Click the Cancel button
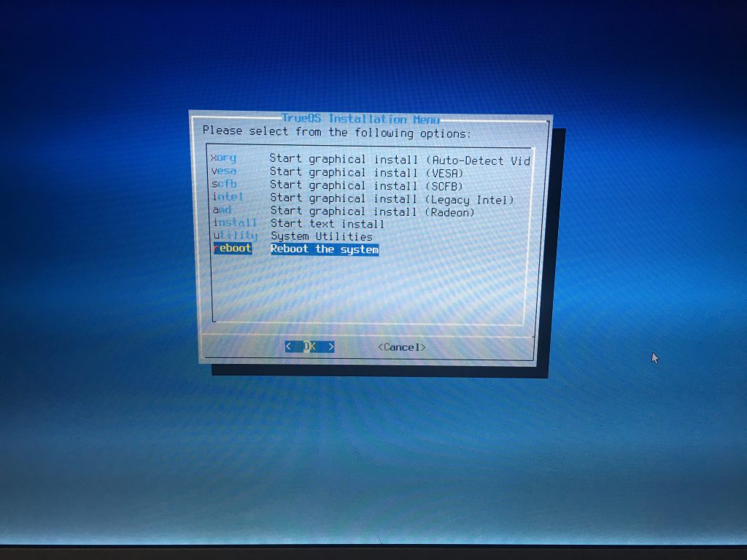This screenshot has height=560, width=747. (402, 347)
